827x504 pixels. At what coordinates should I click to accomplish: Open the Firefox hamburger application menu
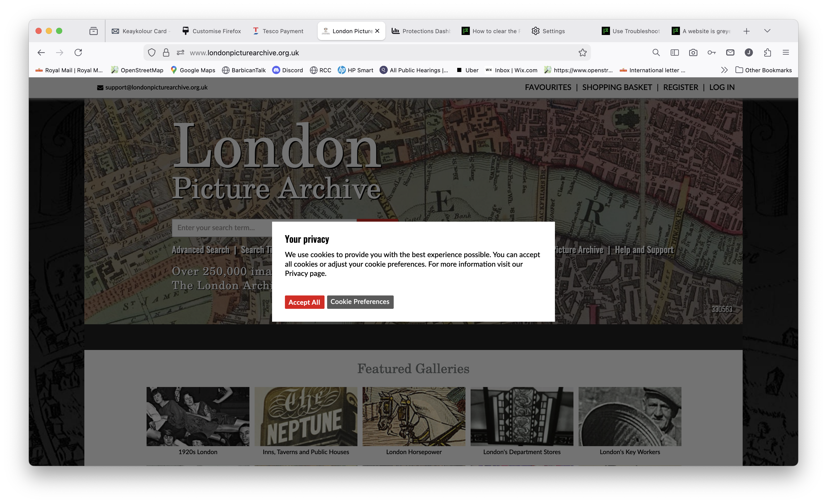tap(786, 53)
